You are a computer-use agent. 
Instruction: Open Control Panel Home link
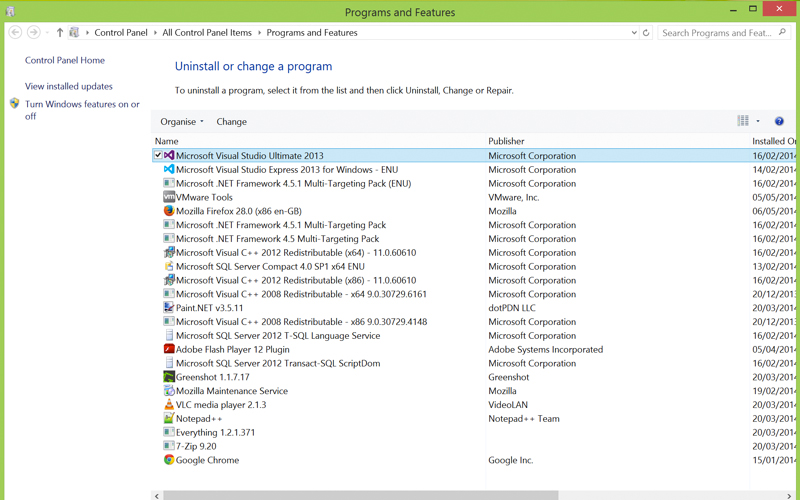65,60
